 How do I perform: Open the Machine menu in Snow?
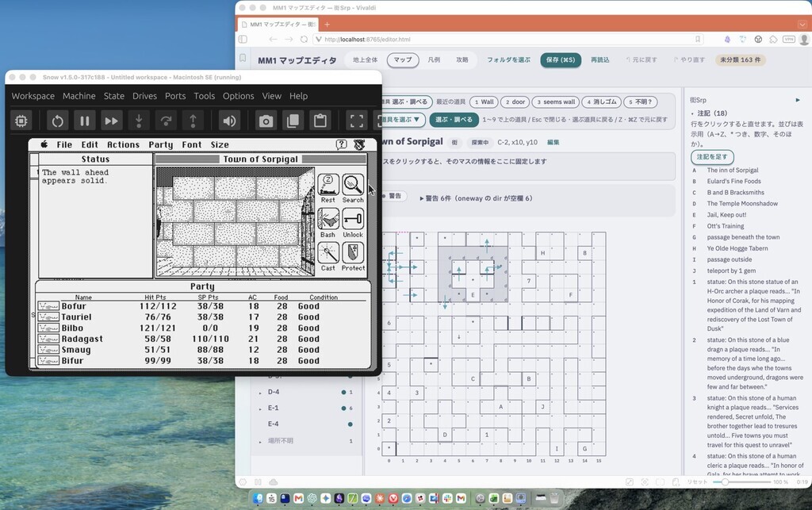[x=79, y=96]
